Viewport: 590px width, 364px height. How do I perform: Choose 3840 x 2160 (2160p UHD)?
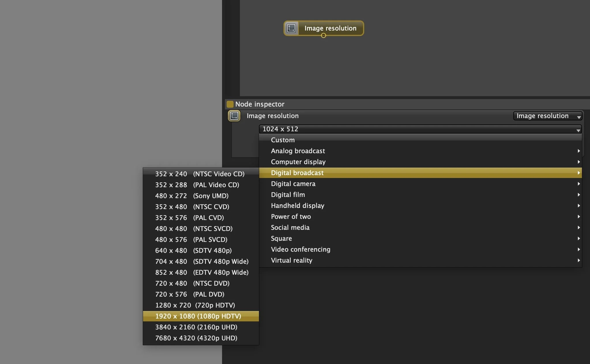coord(196,327)
